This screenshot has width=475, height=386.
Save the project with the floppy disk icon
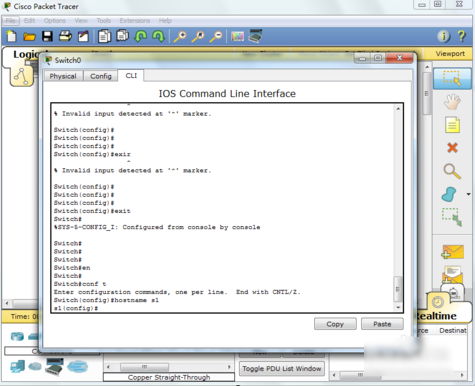pos(47,36)
